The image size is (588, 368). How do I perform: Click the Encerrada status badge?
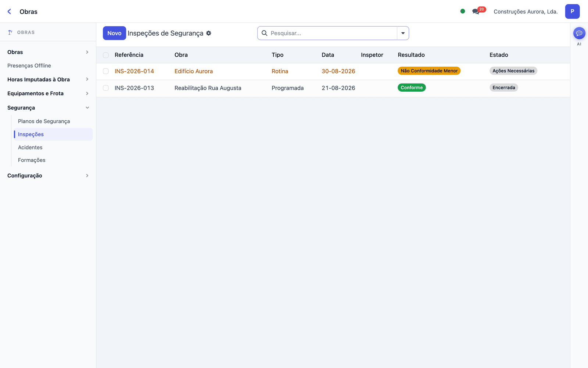pyautogui.click(x=504, y=88)
